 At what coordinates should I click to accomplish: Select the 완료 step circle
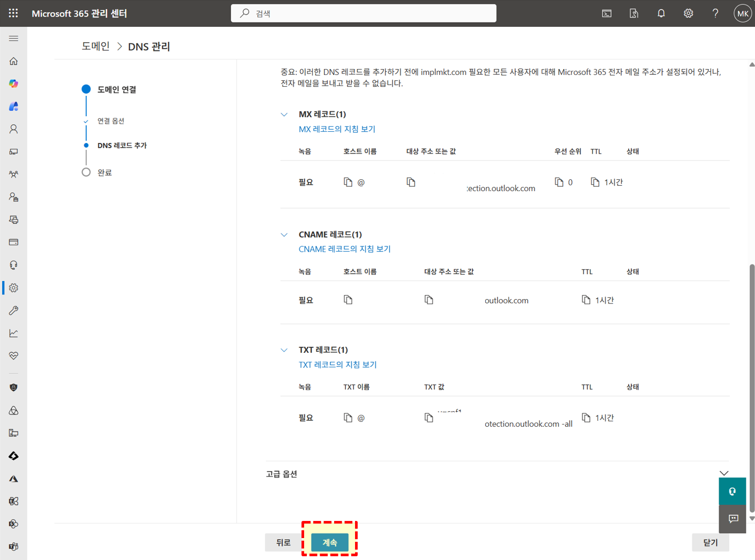[86, 172]
